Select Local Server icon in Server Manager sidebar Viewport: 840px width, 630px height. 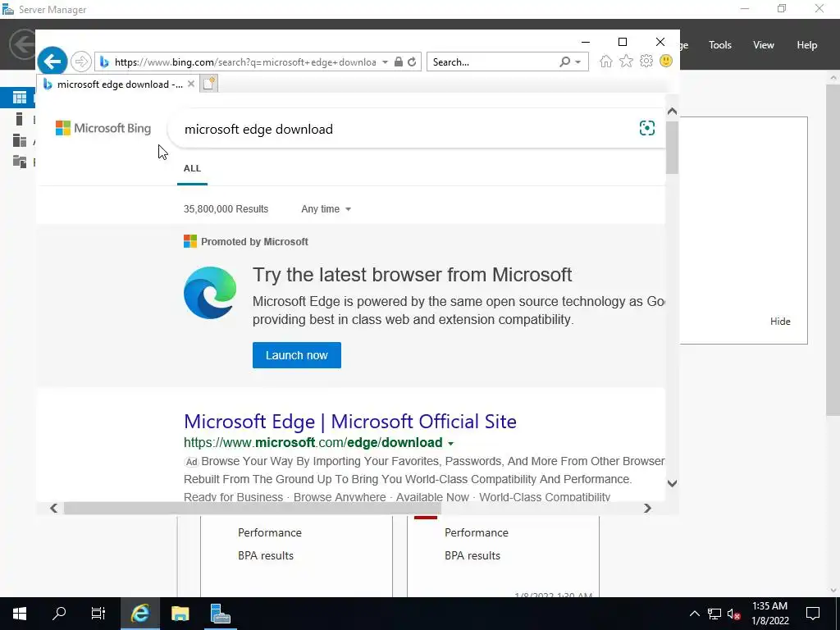[20, 119]
